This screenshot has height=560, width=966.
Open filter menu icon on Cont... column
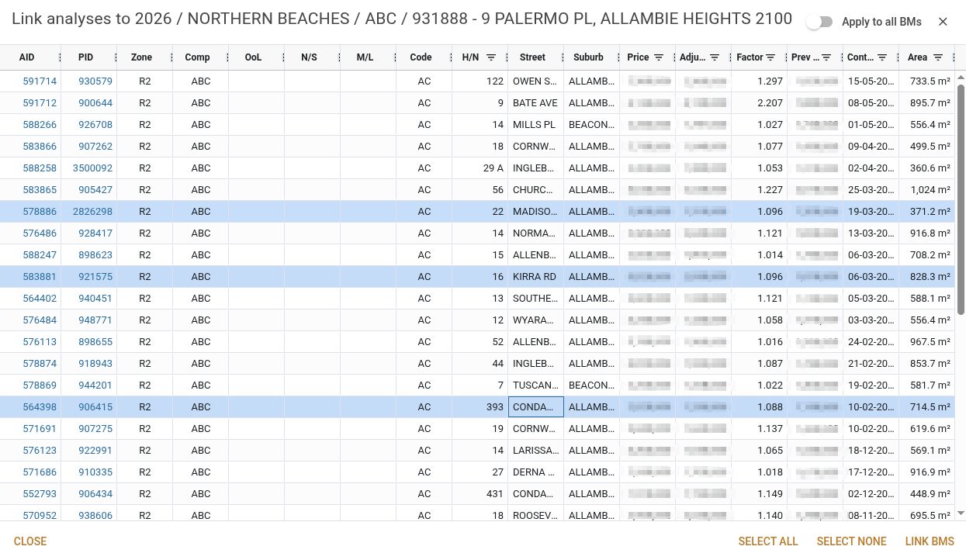point(882,57)
